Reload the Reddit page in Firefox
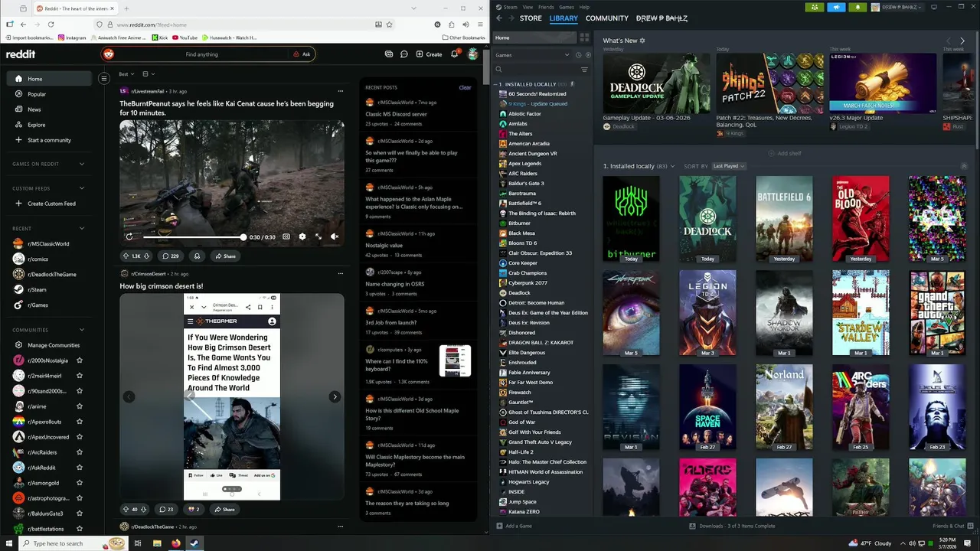This screenshot has width=980, height=551. click(51, 24)
